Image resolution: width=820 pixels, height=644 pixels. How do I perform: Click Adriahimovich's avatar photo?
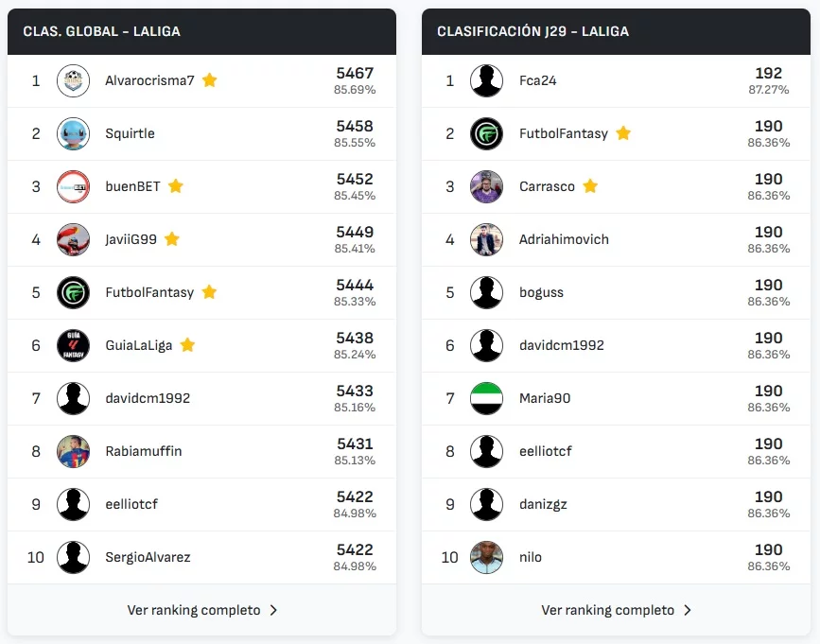487,239
